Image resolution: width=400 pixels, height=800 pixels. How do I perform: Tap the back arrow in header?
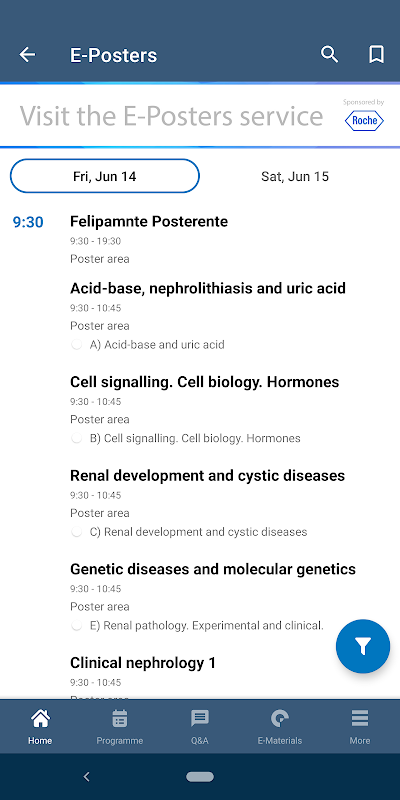tap(27, 55)
